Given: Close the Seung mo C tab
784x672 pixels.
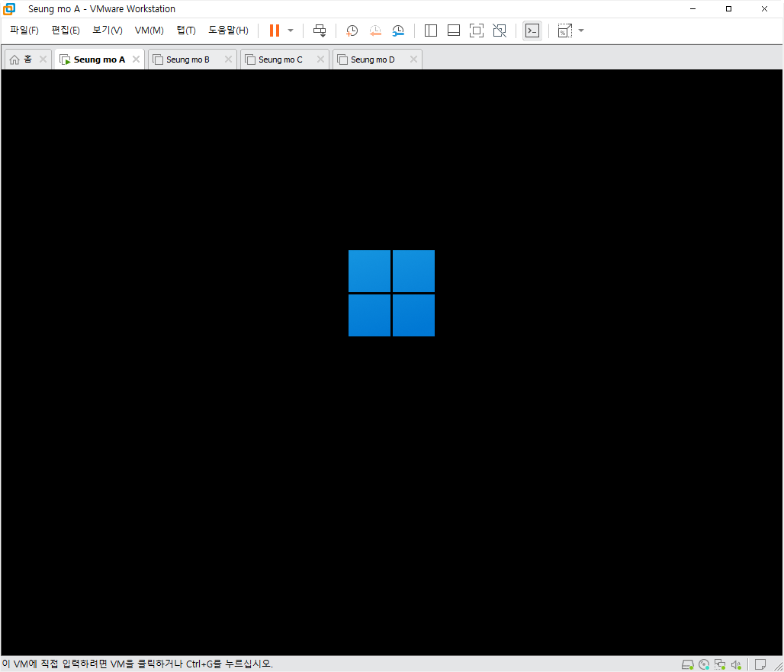Looking at the screenshot, I should (320, 59).
